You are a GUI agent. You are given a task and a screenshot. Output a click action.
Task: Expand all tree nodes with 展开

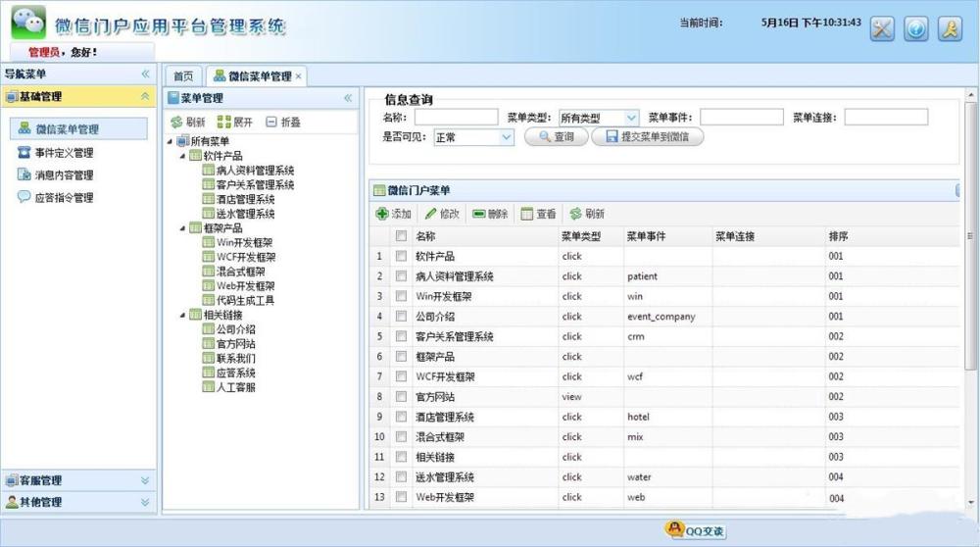235,122
